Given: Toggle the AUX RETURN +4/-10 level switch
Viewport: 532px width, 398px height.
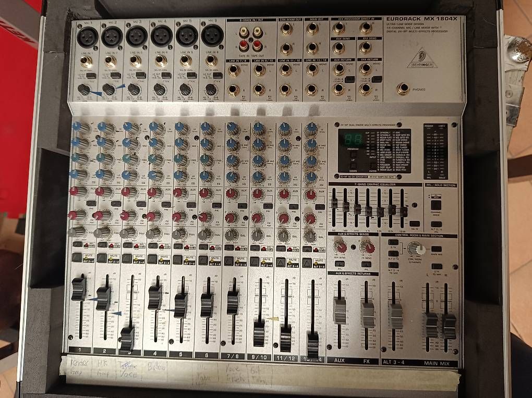Looking at the screenshot, I should pos(350,80).
